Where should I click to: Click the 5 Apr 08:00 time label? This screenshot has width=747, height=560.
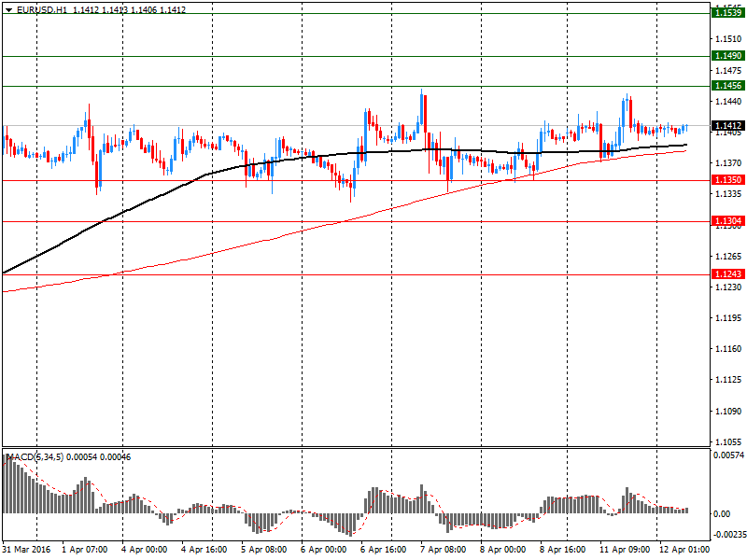pyautogui.click(x=264, y=550)
